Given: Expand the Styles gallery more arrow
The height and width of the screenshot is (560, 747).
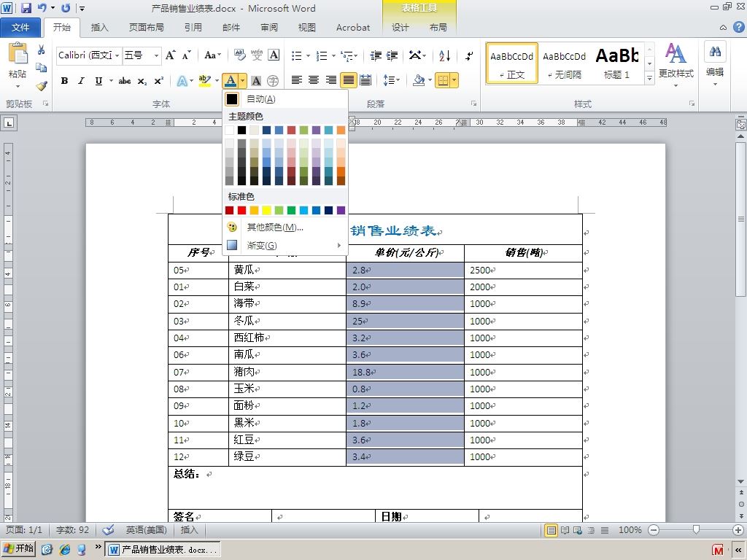Looking at the screenshot, I should (x=649, y=78).
